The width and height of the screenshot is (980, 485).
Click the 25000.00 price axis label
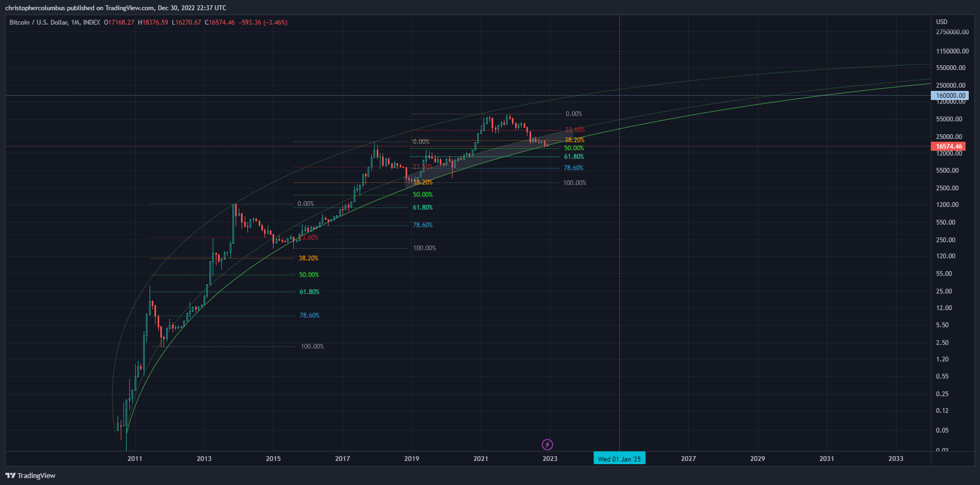[x=949, y=137]
